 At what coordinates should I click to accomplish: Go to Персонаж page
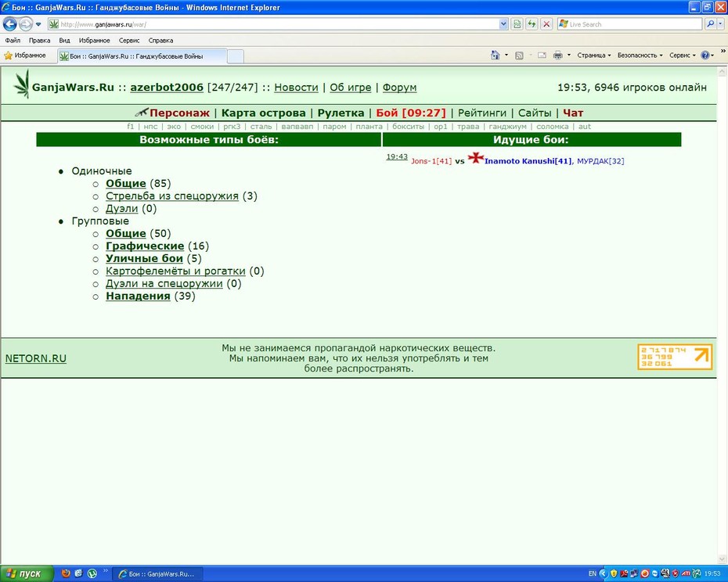click(x=180, y=113)
